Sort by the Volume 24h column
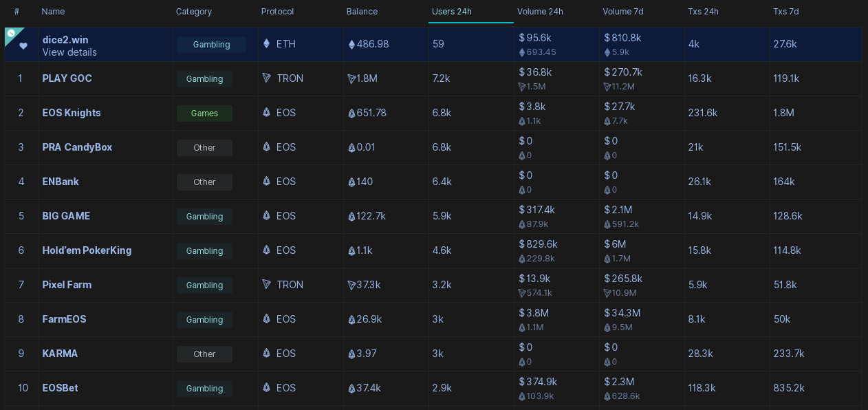The height and width of the screenshot is (410, 868). tap(540, 12)
